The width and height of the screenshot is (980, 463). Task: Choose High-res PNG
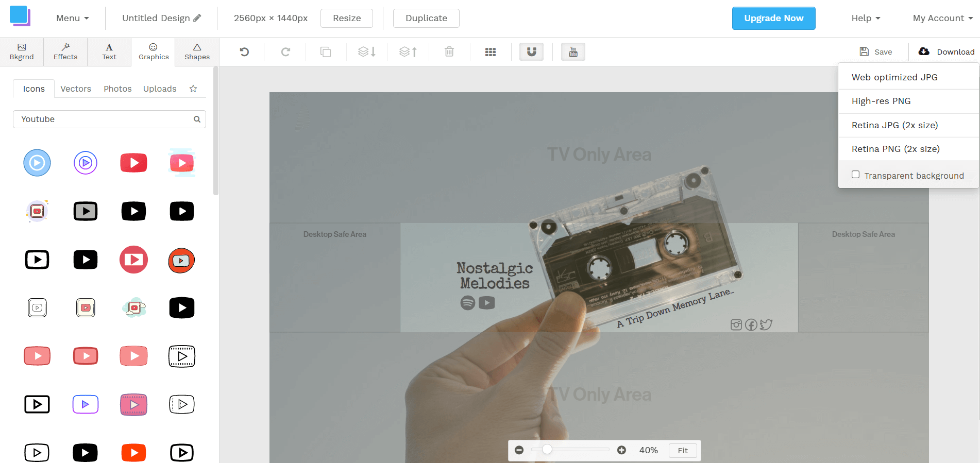(x=908, y=101)
